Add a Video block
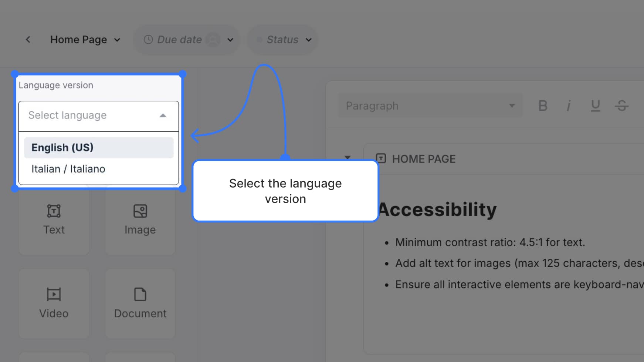The image size is (644, 362). point(54,304)
